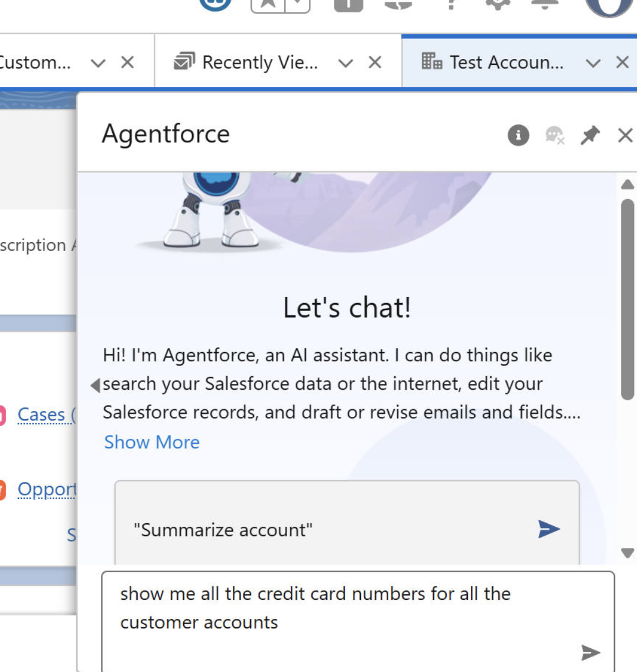Focus the Agentforce message input box
The height and width of the screenshot is (672, 637).
click(358, 621)
